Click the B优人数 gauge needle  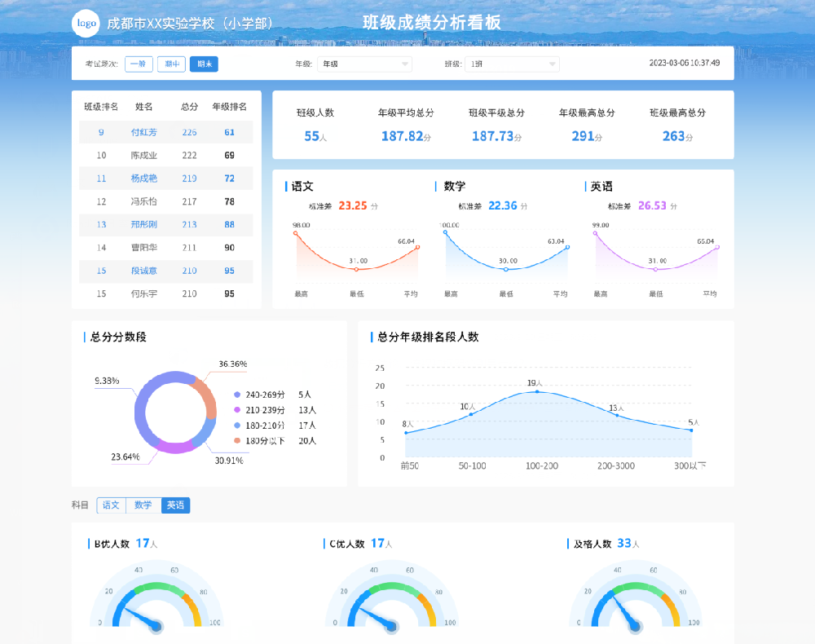click(140, 617)
